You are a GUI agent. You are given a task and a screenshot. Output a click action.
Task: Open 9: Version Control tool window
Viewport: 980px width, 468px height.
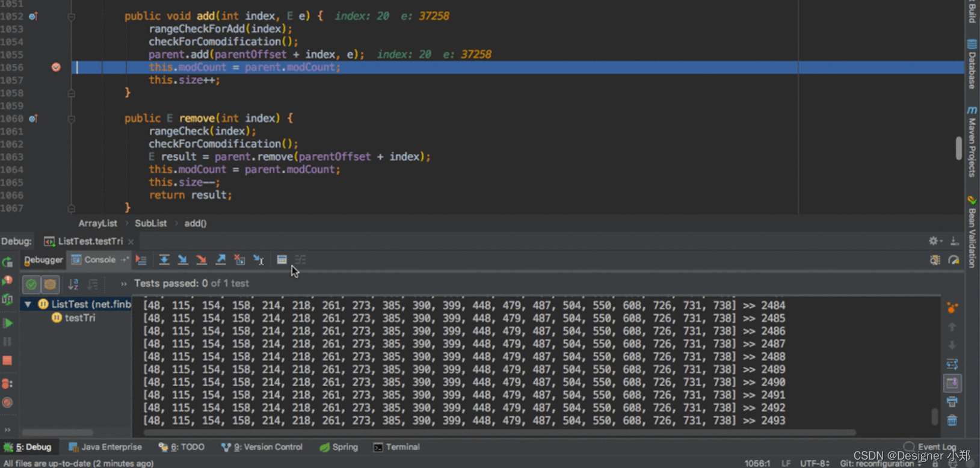262,447
